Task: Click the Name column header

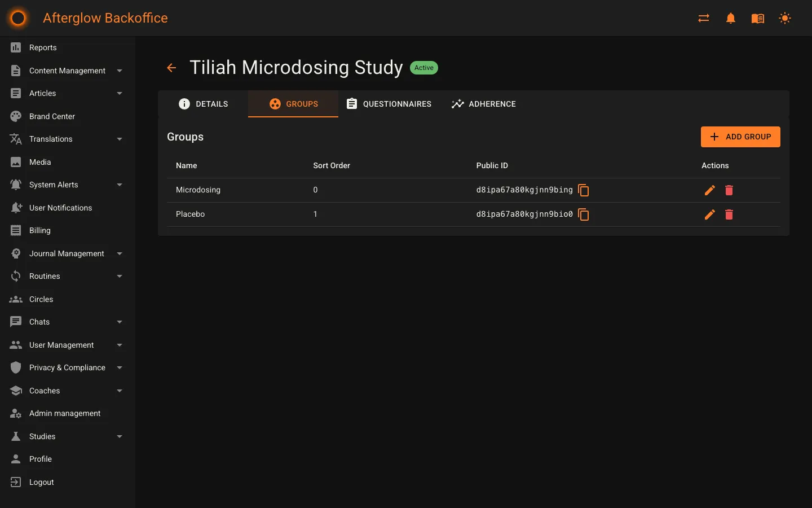Action: click(187, 165)
